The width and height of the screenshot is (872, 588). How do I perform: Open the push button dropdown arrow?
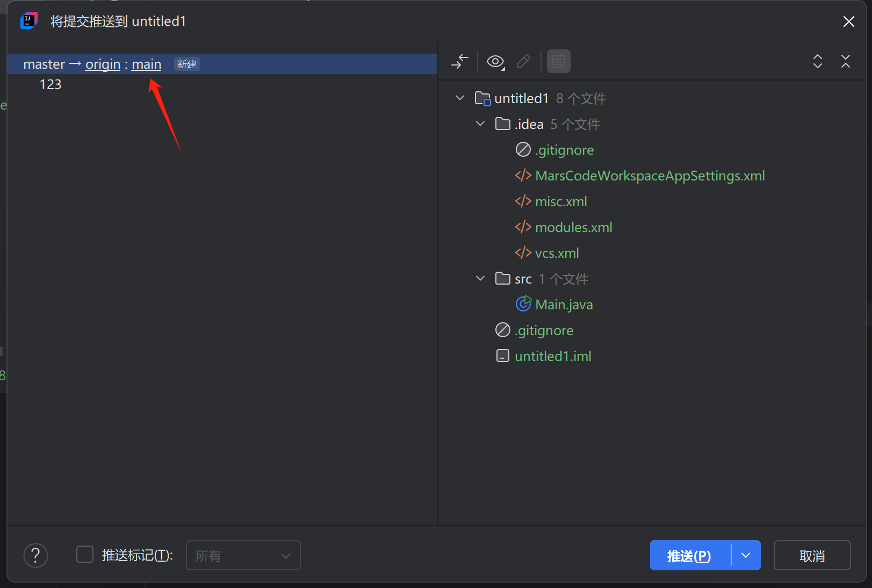pos(746,555)
